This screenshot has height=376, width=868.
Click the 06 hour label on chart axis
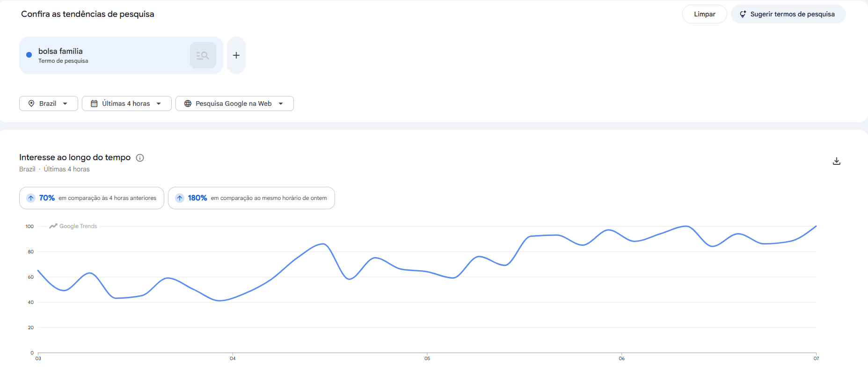click(x=622, y=359)
